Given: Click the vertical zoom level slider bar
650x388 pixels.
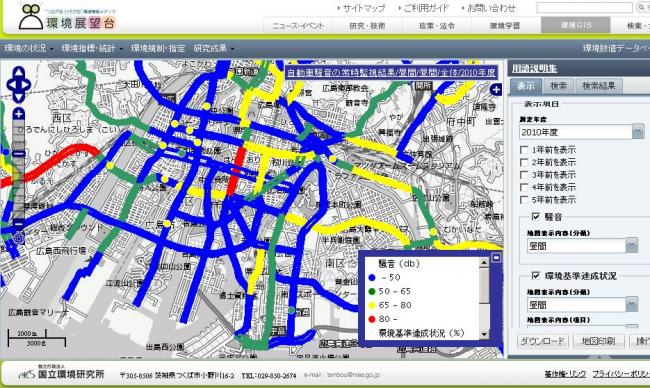Looking at the screenshot, I should tap(19, 170).
